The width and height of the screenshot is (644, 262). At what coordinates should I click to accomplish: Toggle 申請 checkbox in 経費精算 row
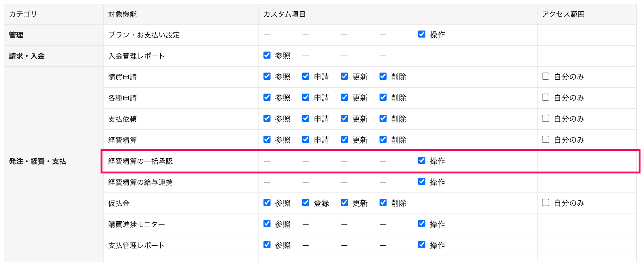click(x=306, y=140)
